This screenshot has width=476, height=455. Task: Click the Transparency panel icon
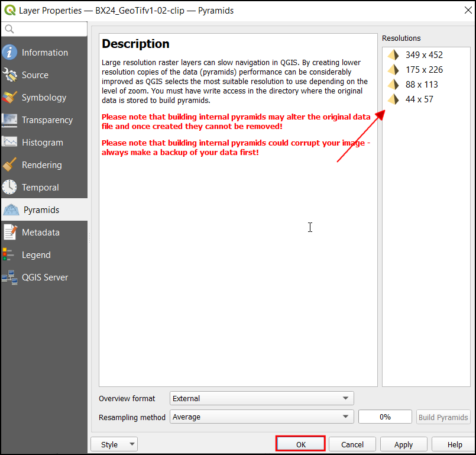pyautogui.click(x=10, y=120)
